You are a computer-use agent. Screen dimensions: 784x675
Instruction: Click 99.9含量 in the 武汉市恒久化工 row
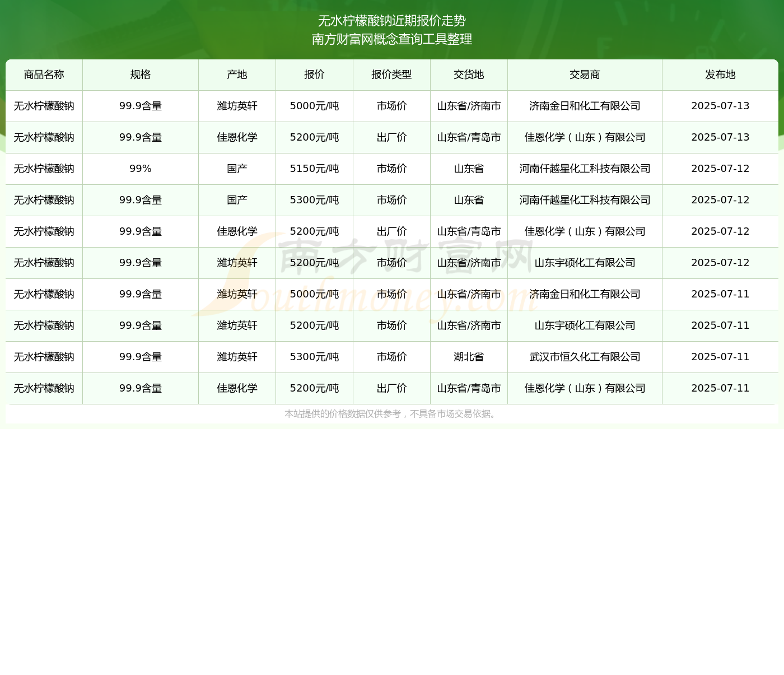tap(141, 357)
